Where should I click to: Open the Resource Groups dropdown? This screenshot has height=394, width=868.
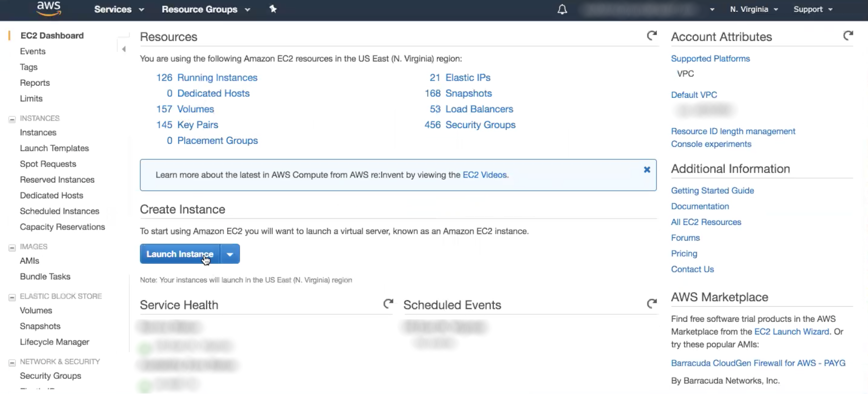click(206, 9)
